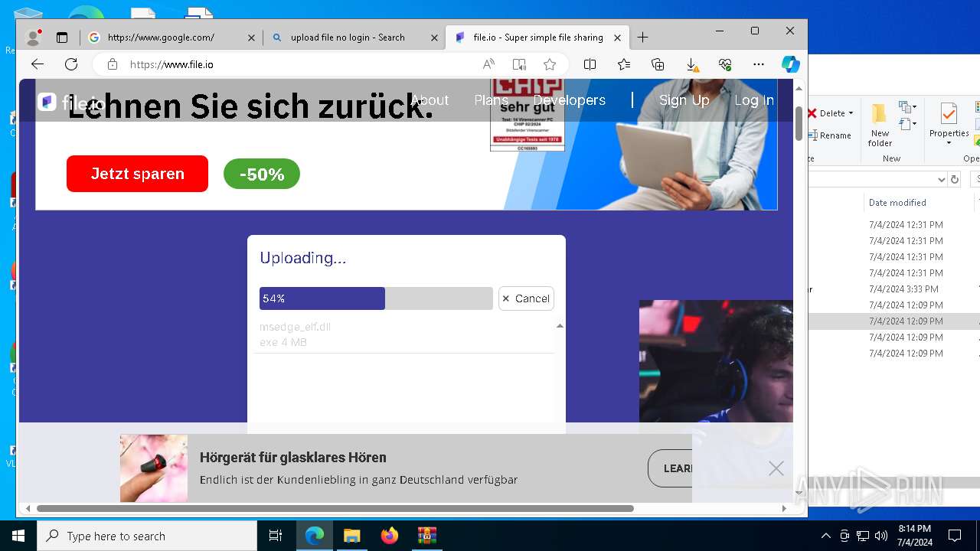Create New folder in Explorer
Viewport: 980px width, 551px height.
pos(880,126)
